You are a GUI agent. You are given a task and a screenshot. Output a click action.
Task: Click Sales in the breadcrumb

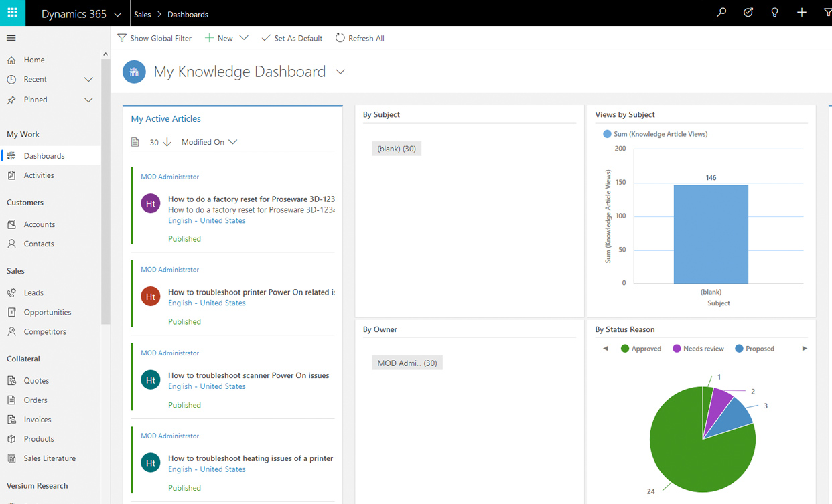point(143,14)
